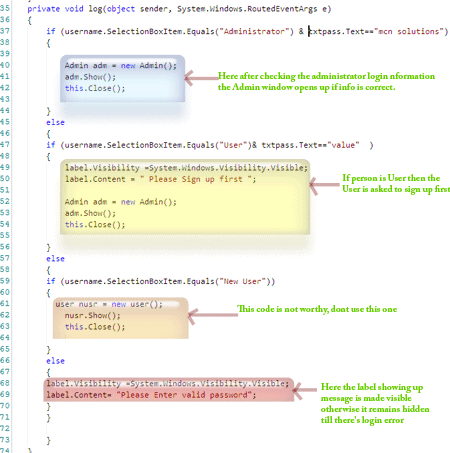Click 'label.Visibility' statement on line 68

point(167,384)
